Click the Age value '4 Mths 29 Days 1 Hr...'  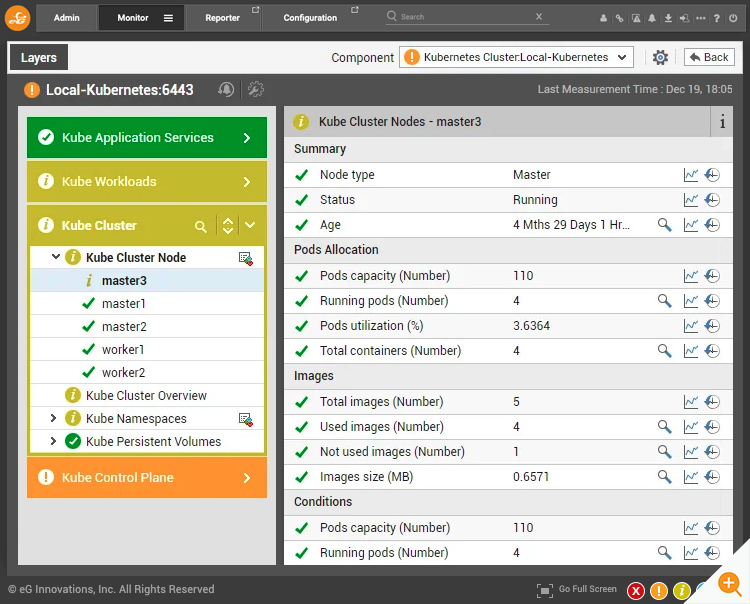pyautogui.click(x=572, y=225)
